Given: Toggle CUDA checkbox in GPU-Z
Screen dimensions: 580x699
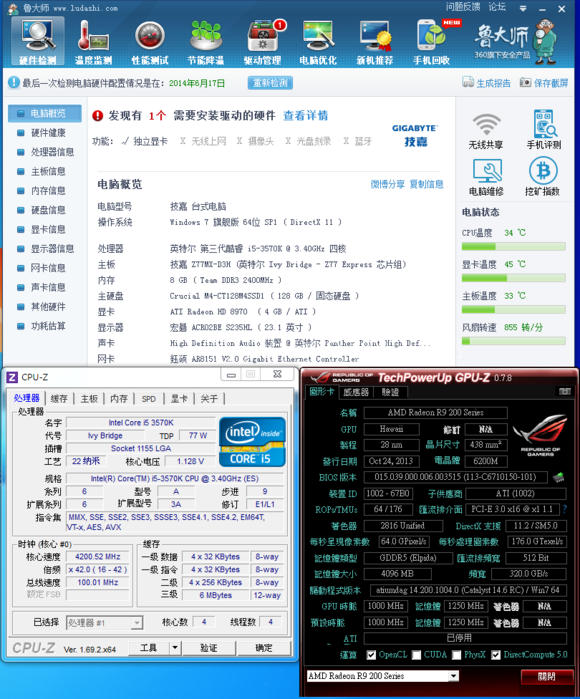Looking at the screenshot, I should [416, 655].
